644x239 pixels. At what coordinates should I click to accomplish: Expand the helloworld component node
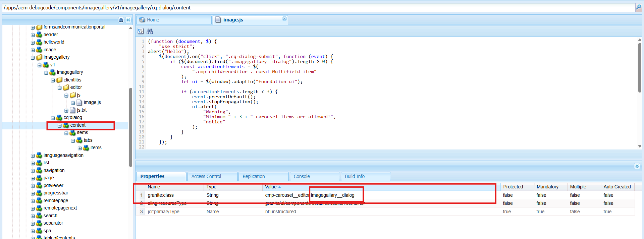click(33, 43)
